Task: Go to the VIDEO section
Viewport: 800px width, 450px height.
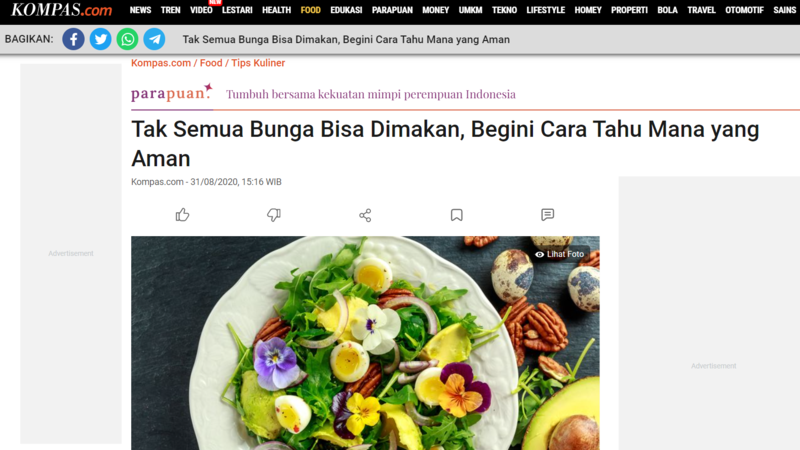Action: 201,10
